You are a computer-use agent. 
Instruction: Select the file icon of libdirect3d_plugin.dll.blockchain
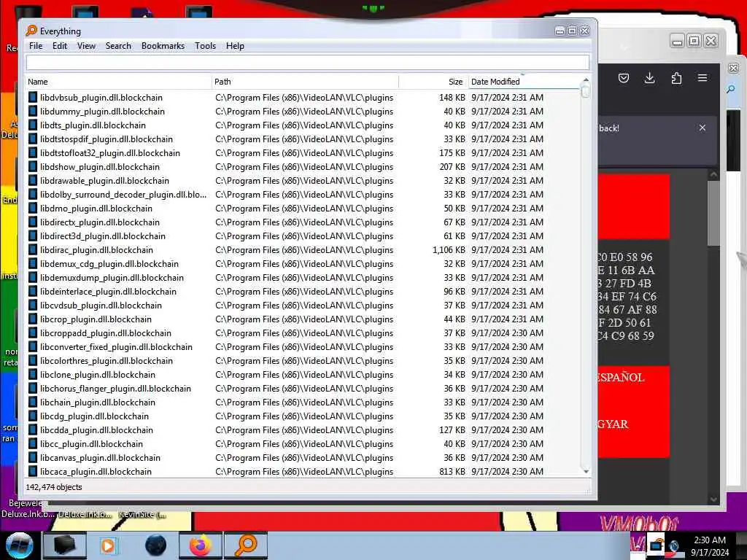pyautogui.click(x=32, y=236)
